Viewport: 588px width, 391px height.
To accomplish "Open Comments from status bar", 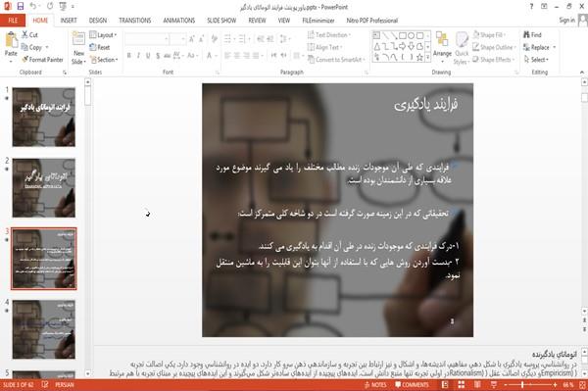I will pyautogui.click(x=412, y=385).
